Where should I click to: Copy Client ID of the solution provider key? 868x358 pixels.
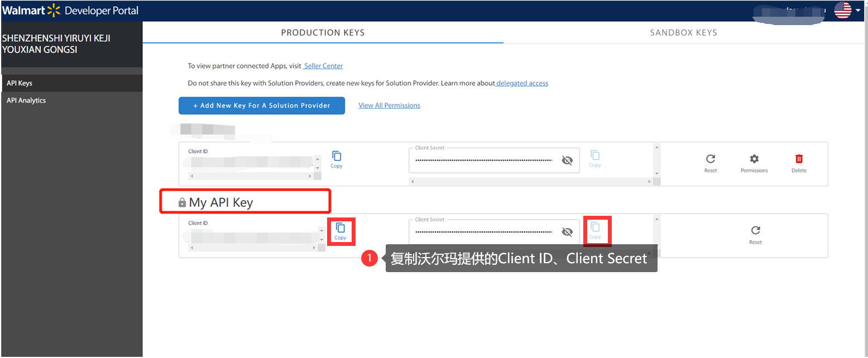337,159
